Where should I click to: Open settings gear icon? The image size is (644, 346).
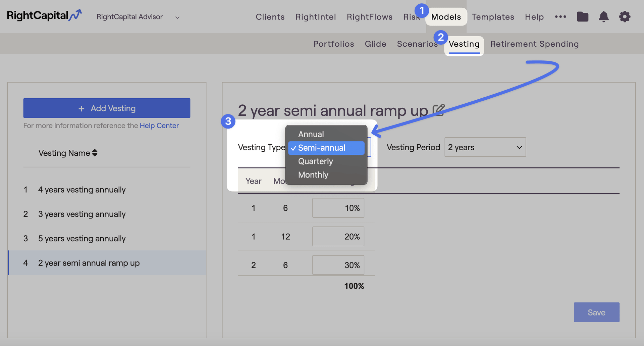625,16
